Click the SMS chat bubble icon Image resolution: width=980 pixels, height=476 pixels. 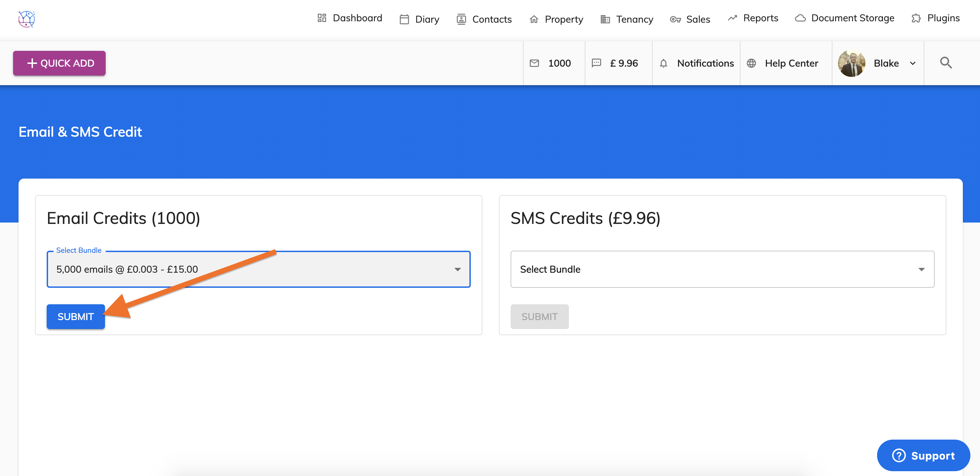point(596,63)
